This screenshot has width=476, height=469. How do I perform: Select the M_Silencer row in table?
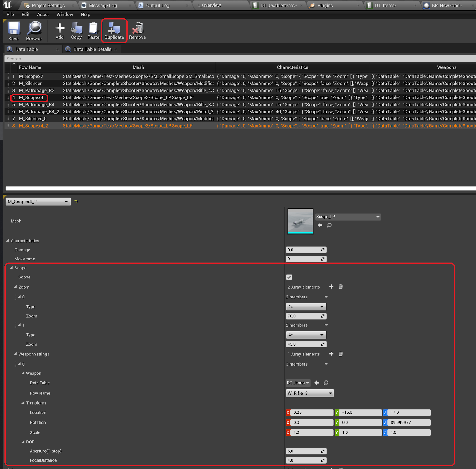30,84
